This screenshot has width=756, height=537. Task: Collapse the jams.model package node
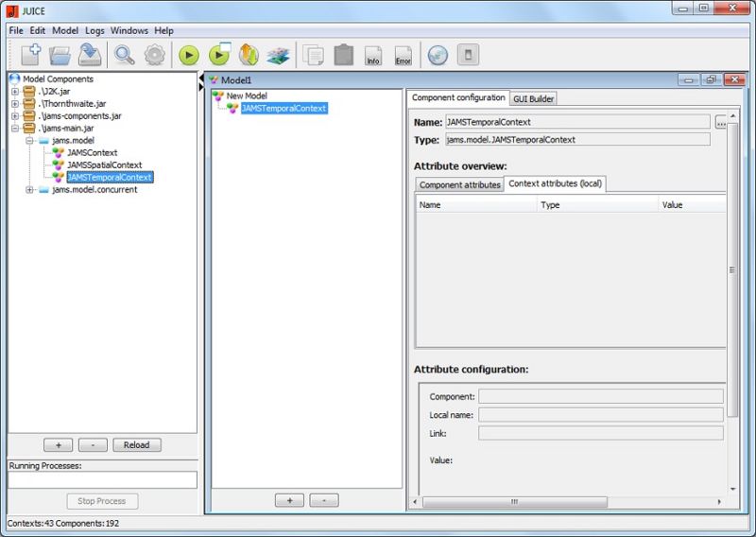(30, 141)
